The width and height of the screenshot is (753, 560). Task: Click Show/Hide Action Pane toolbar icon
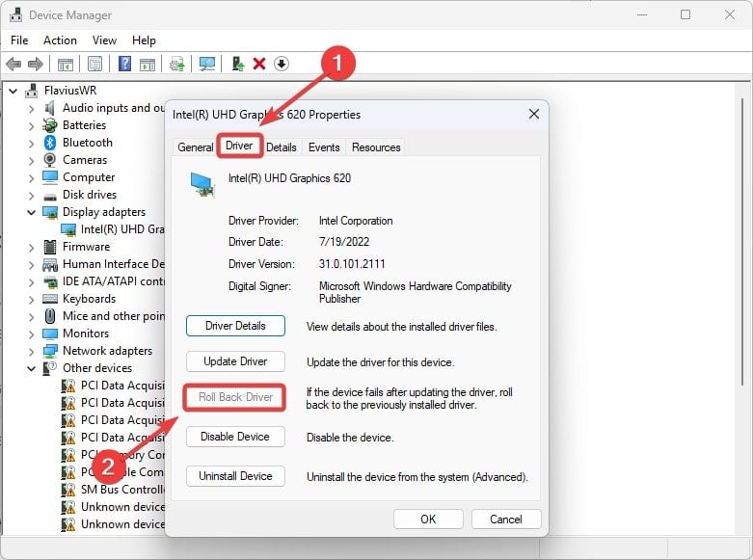click(x=147, y=64)
